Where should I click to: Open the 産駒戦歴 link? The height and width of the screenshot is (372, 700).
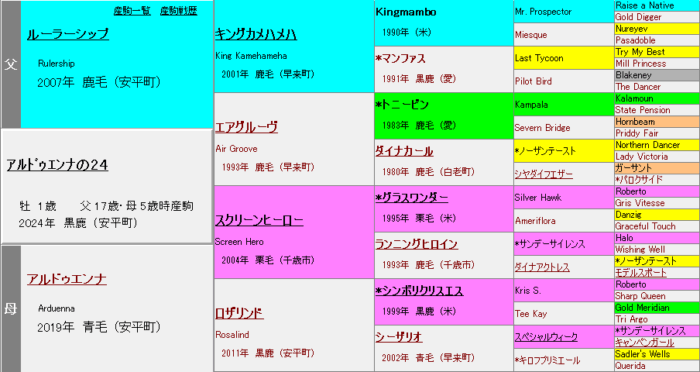coord(179,11)
